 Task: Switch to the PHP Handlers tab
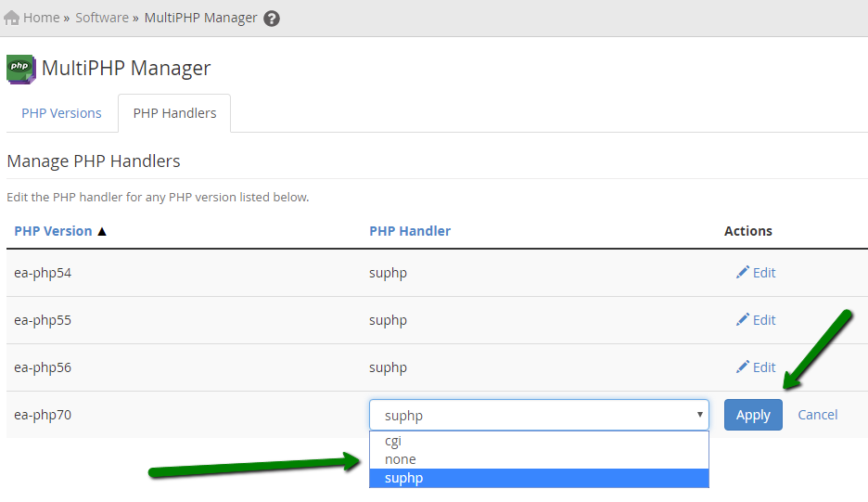[x=174, y=113]
